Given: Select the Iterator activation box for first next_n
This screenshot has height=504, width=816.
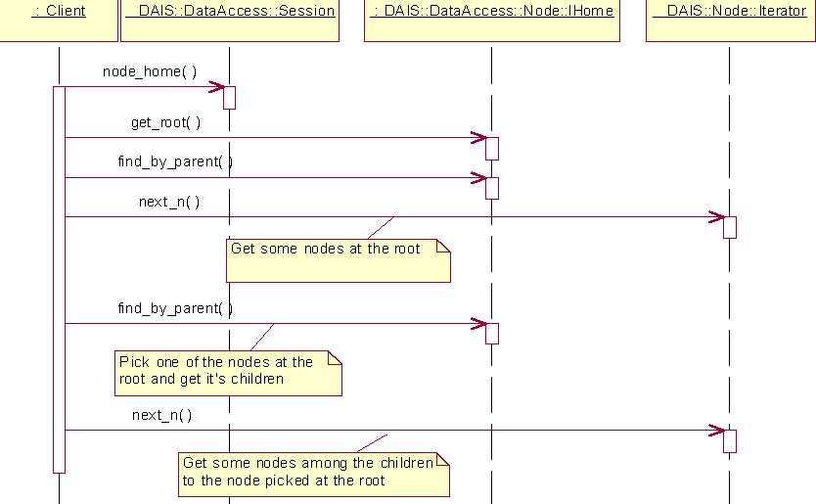Looking at the screenshot, I should tap(730, 227).
